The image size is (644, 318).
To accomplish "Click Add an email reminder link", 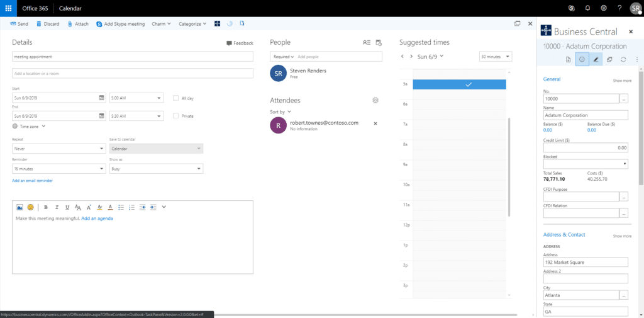I will click(x=33, y=180).
